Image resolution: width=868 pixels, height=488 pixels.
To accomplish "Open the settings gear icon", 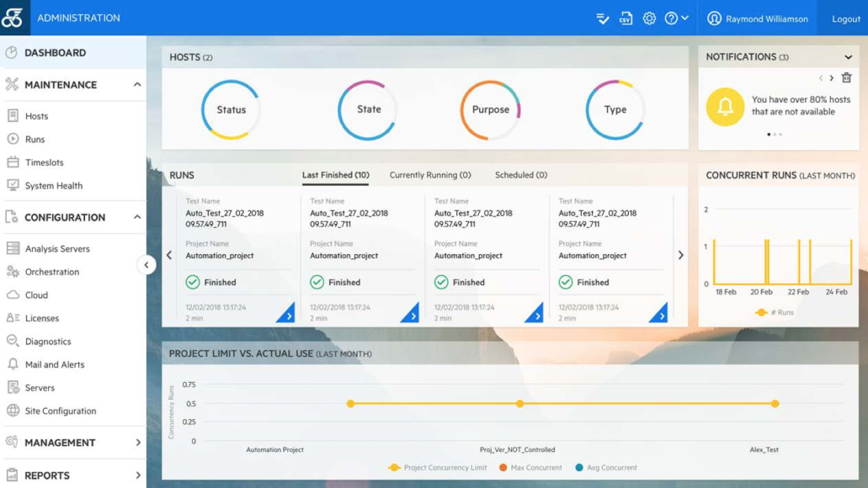I will [649, 19].
